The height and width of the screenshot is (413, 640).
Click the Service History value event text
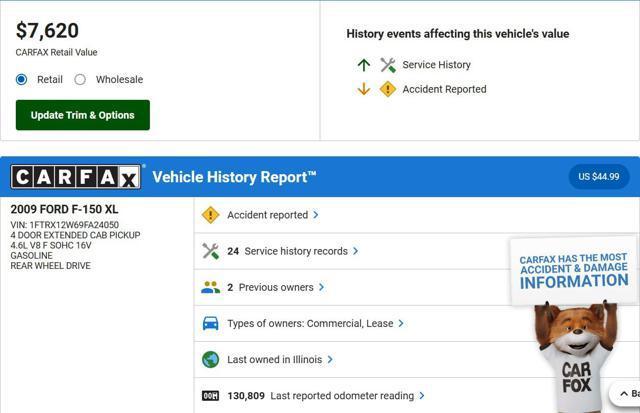click(436, 65)
